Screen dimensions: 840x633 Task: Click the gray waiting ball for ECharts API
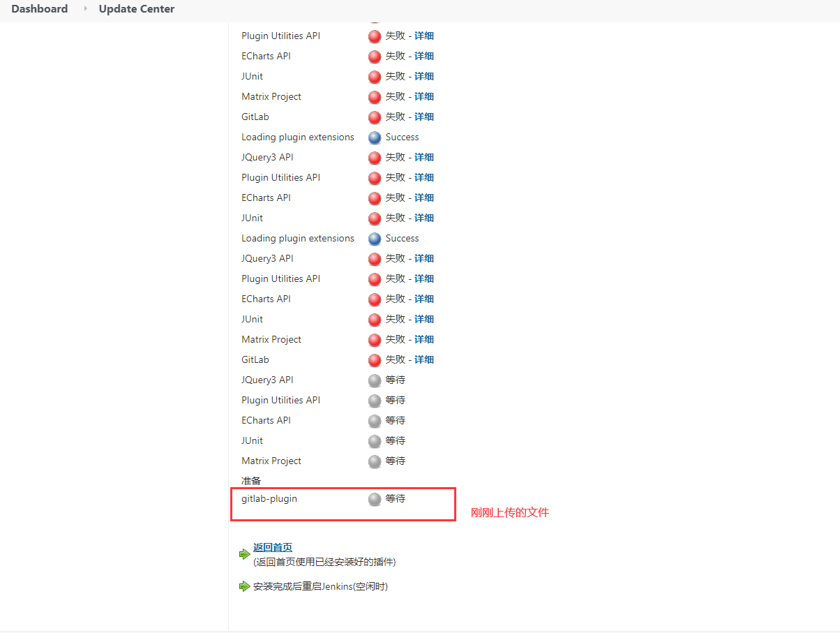pos(375,421)
